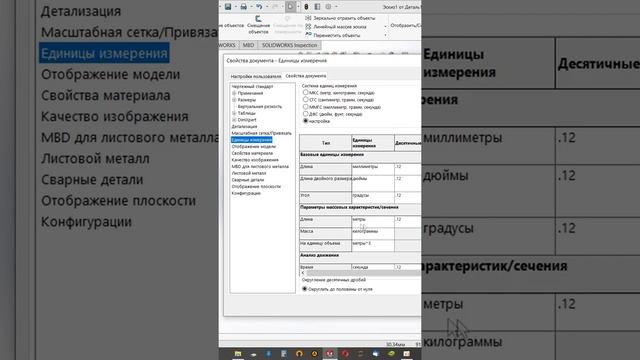This screenshot has height=360, width=640.
Task: Select Конфигурации in the tree
Action: (246, 193)
